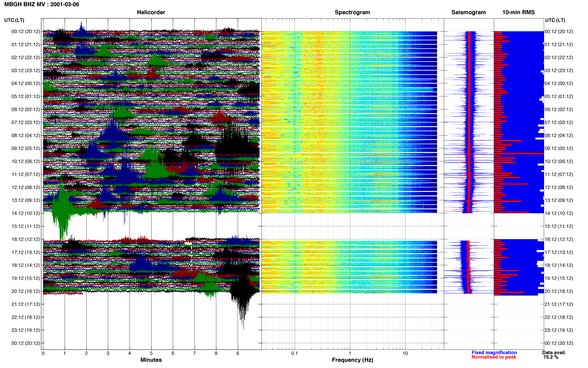This screenshot has width=588, height=368.
Task: Click spectrogram frequency tick '0.1'
Action: click(295, 353)
